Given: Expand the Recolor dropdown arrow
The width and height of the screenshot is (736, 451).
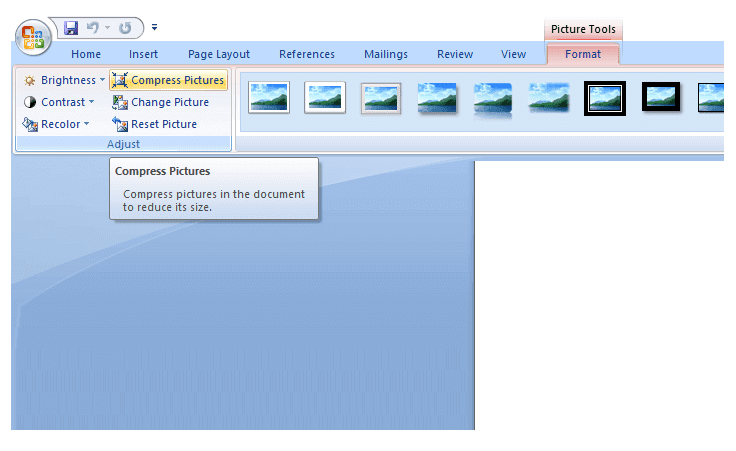Looking at the screenshot, I should click(86, 124).
